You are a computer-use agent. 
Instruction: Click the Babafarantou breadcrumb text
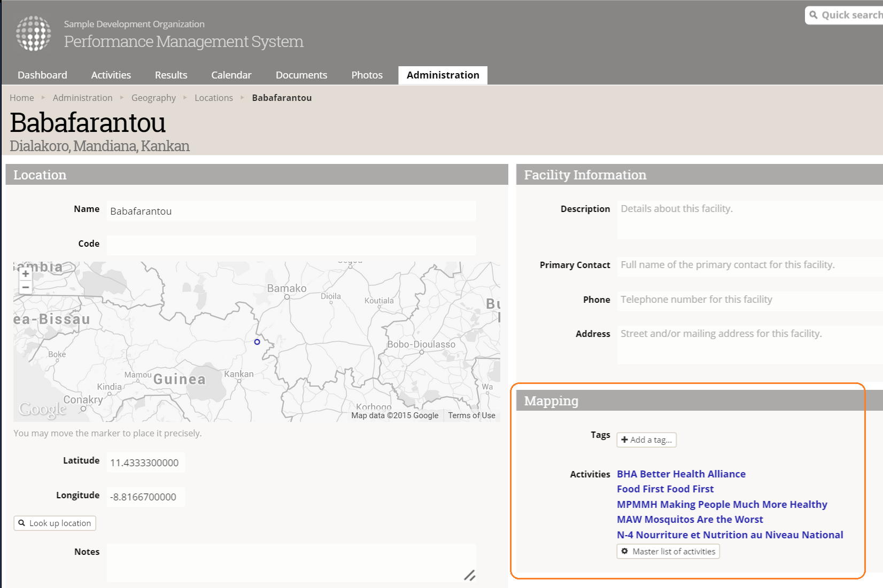point(282,98)
